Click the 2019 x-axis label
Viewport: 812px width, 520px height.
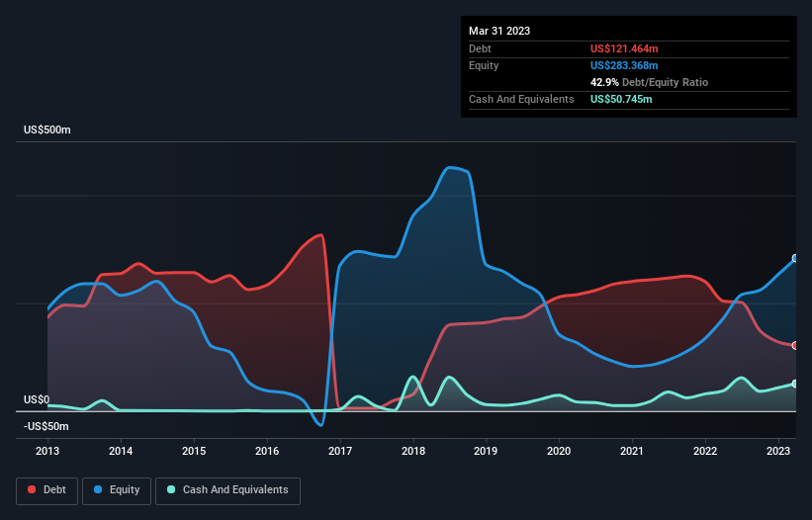coord(486,451)
